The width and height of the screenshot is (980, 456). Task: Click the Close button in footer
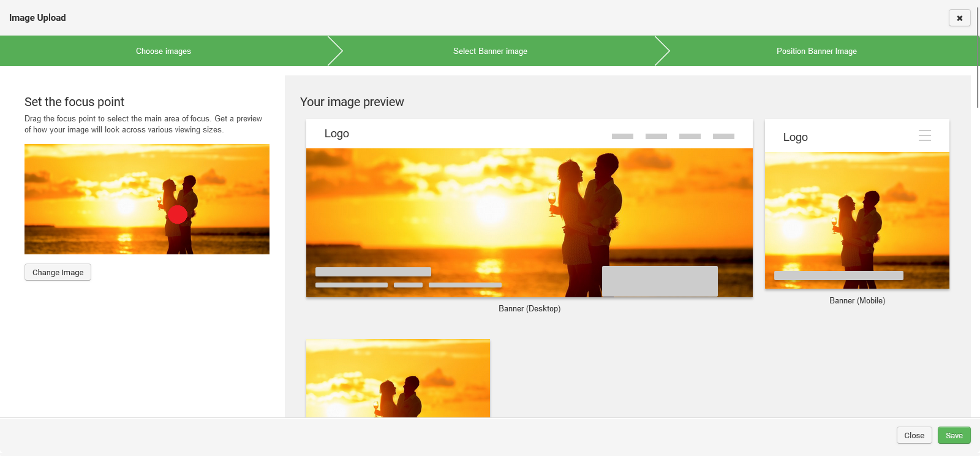914,435
